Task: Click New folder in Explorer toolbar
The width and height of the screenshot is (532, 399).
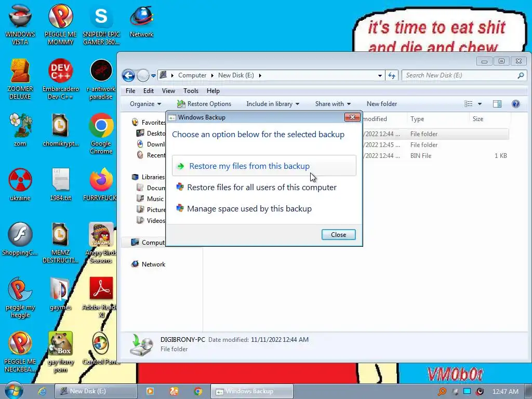Action: [x=382, y=104]
